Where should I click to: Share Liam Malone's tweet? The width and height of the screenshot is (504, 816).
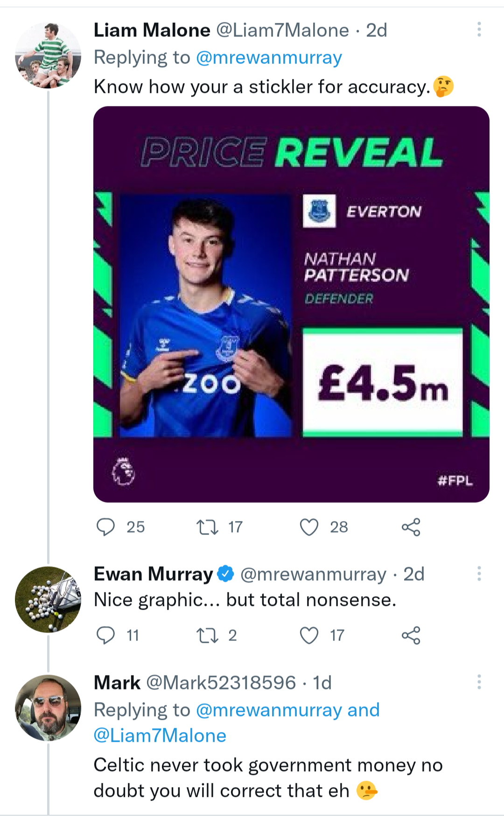coord(411,527)
